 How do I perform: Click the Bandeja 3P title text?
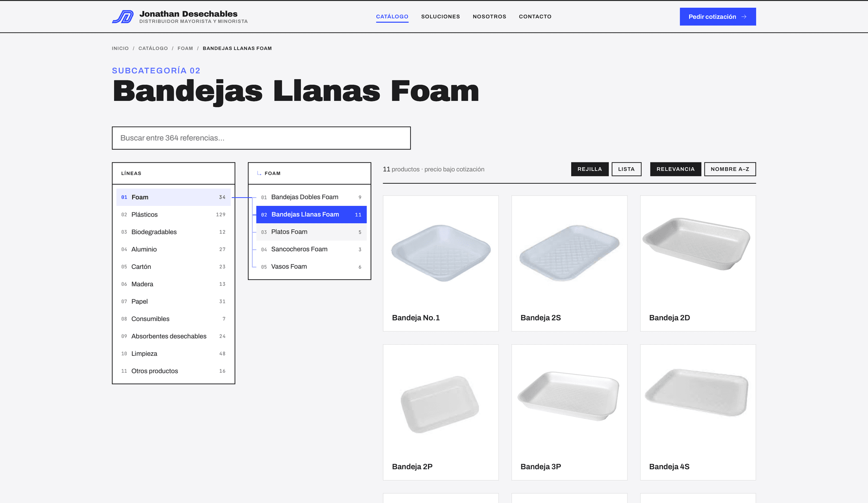tap(540, 467)
